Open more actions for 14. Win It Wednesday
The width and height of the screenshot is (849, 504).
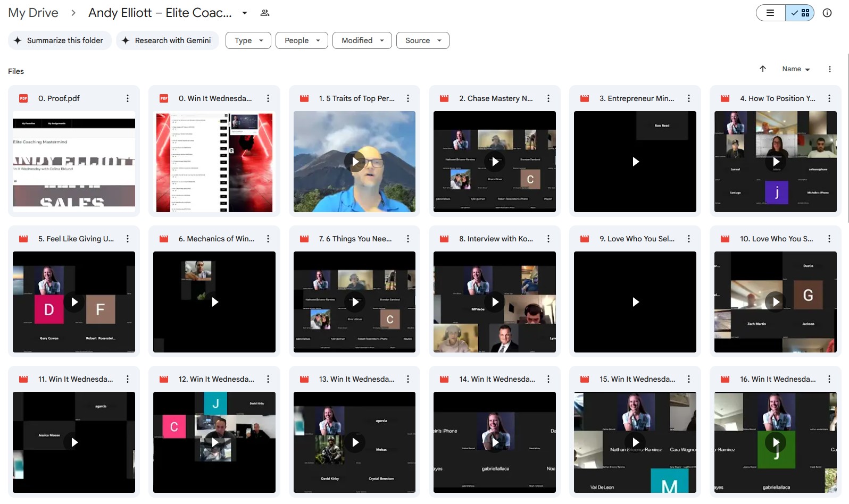(x=548, y=379)
